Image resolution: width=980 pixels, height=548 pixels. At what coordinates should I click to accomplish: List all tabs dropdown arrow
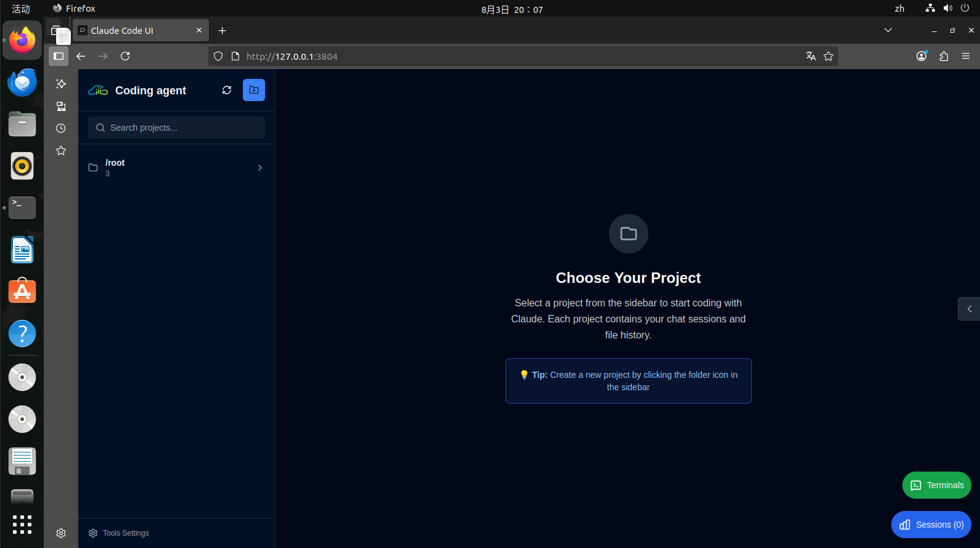(x=888, y=30)
